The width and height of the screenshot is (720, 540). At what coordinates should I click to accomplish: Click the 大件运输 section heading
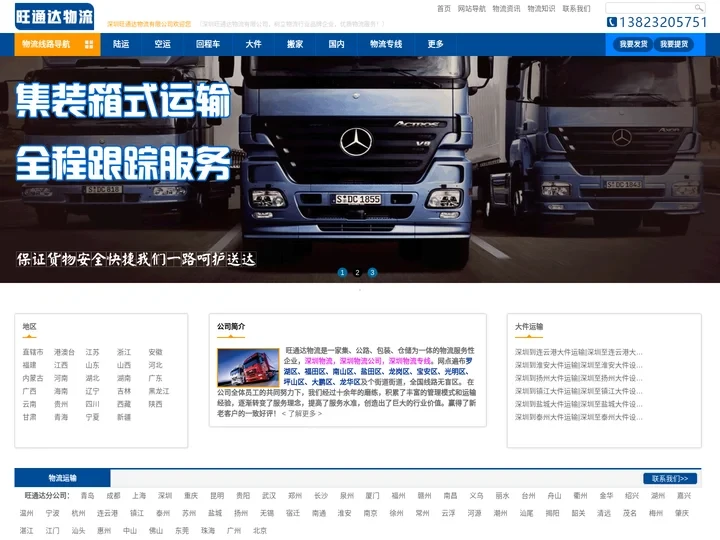click(x=529, y=326)
